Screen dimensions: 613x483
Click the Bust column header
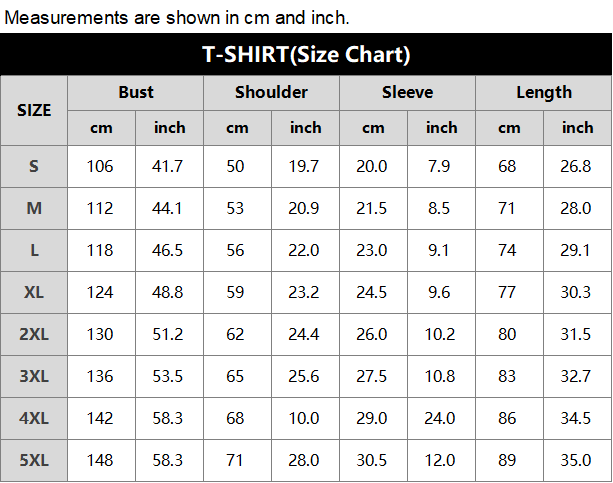[x=136, y=93]
